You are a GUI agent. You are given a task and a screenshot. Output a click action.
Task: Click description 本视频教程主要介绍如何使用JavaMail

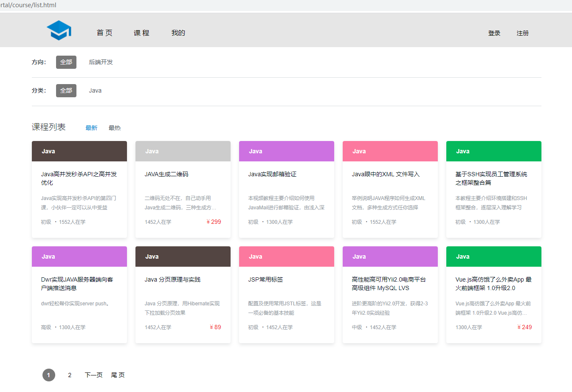tap(286, 203)
